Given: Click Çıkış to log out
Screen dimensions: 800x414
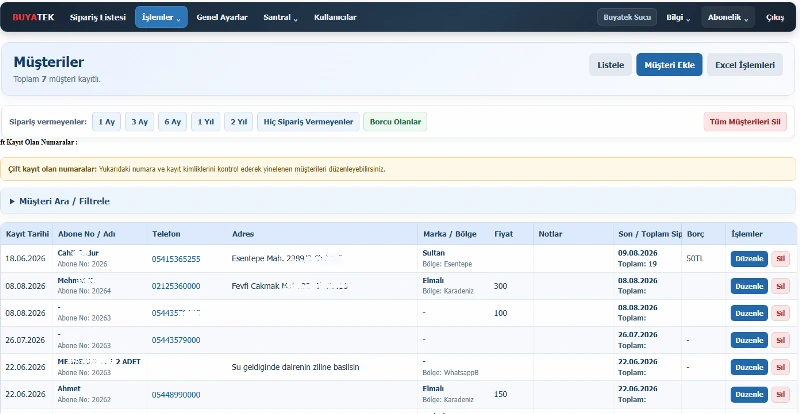Looking at the screenshot, I should (x=774, y=17).
